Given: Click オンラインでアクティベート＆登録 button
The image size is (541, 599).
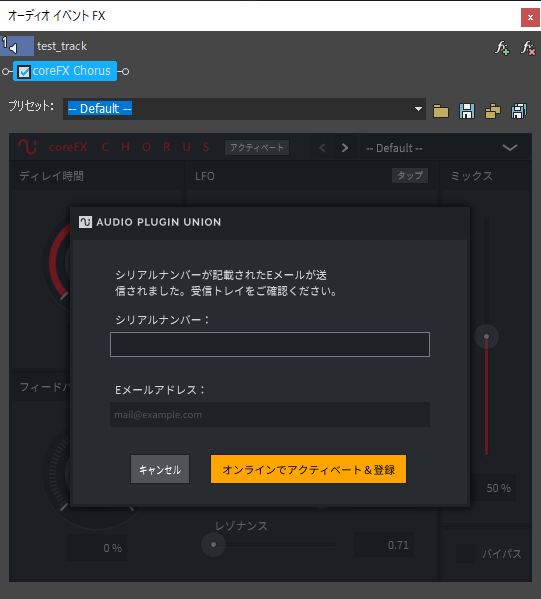Looking at the screenshot, I should [x=308, y=469].
